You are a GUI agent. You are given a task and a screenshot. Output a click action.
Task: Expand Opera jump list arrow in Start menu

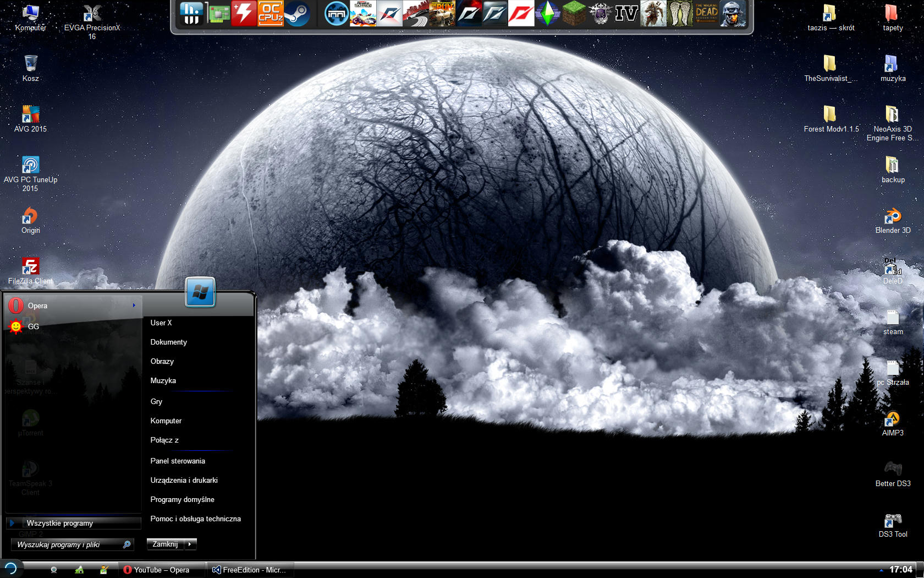click(x=134, y=306)
